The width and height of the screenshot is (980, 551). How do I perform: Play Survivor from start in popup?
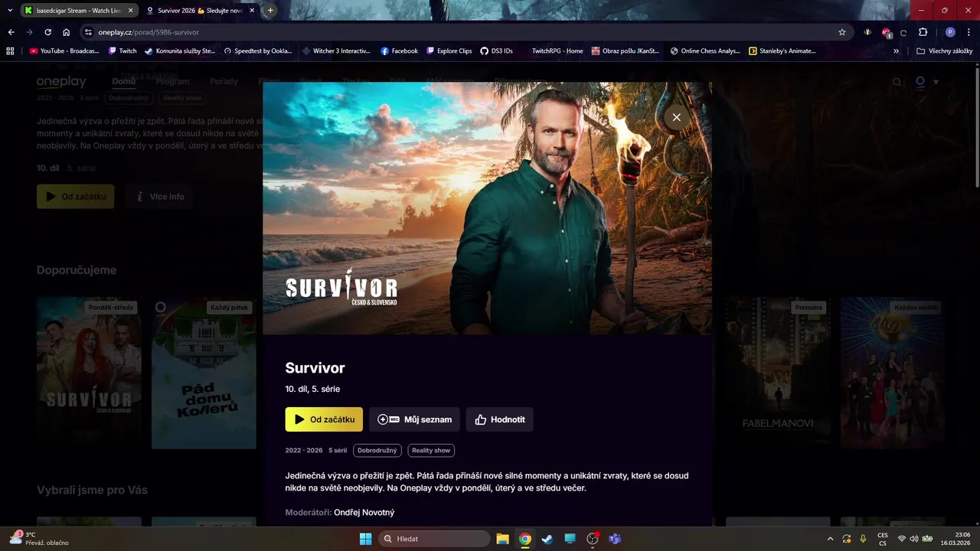point(324,419)
